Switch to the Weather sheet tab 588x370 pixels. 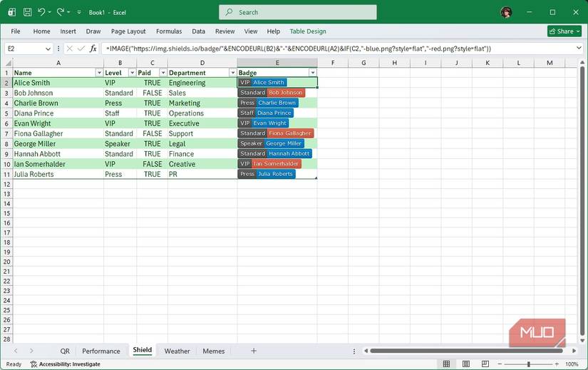(177, 351)
